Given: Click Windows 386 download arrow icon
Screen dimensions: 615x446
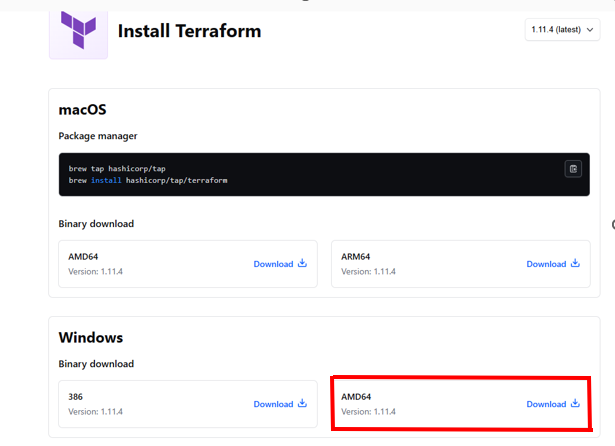Looking at the screenshot, I should coord(302,403).
